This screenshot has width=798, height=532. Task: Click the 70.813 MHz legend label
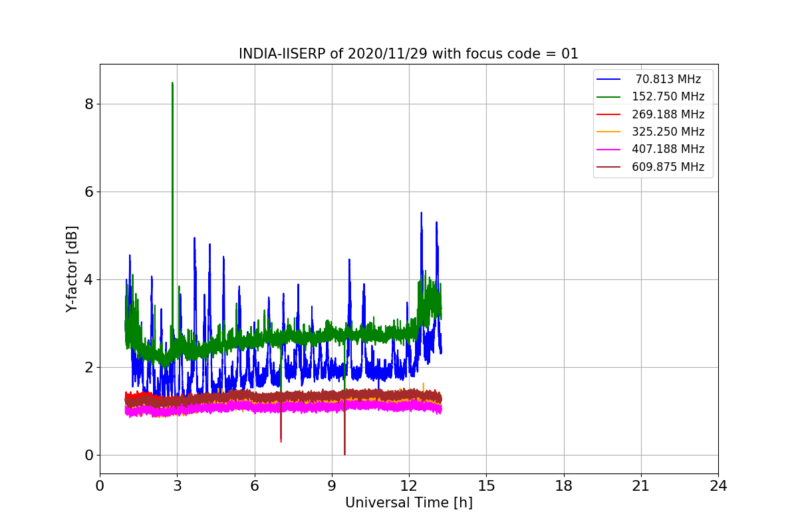tap(668, 79)
